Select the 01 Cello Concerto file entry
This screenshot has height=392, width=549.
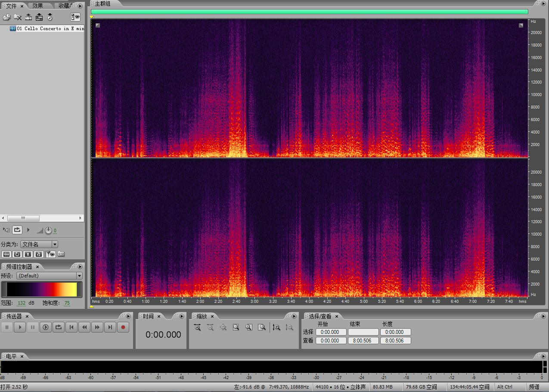[x=50, y=28]
